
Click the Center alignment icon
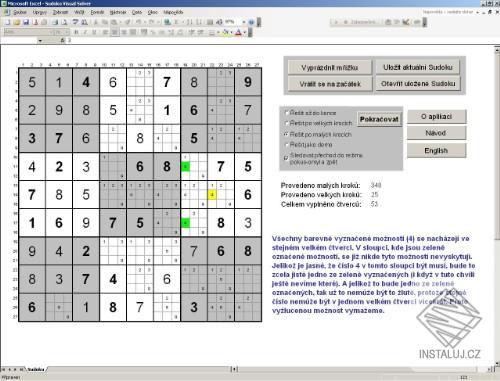click(115, 32)
